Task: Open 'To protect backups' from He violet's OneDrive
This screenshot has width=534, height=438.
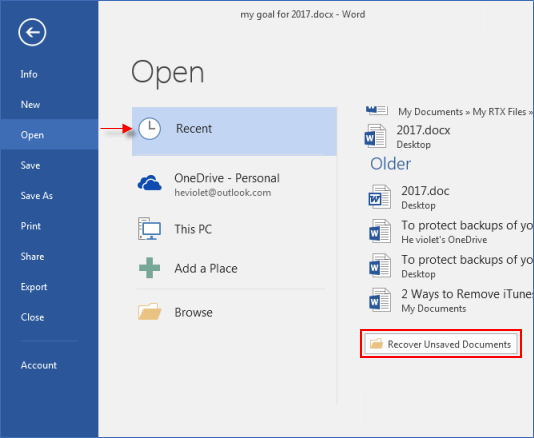Action: click(451, 232)
